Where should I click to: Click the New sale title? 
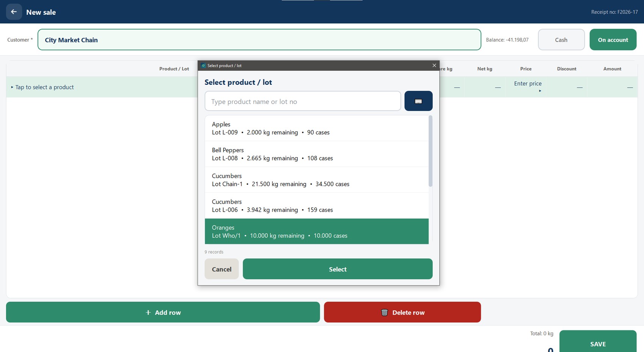(x=41, y=12)
